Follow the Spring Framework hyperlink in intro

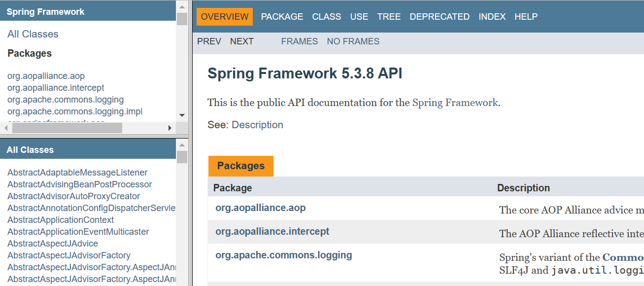455,103
